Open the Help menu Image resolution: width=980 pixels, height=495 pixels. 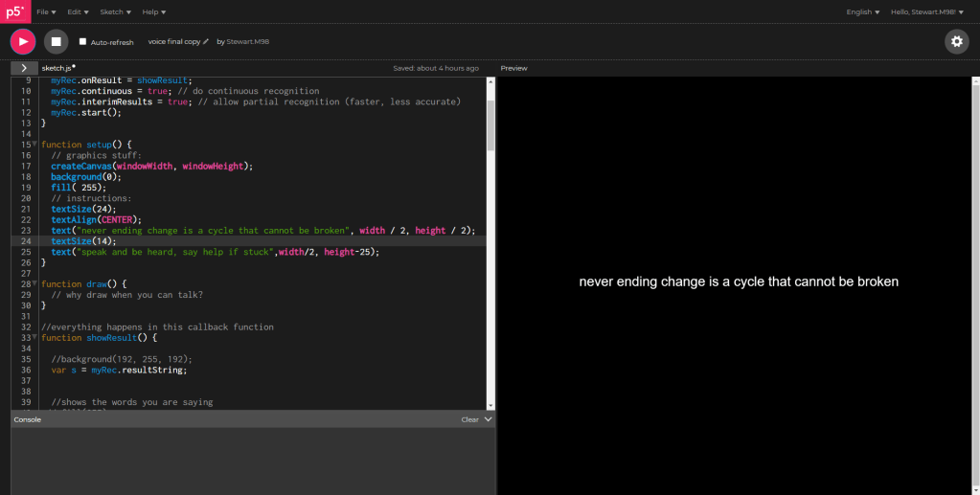pyautogui.click(x=153, y=12)
